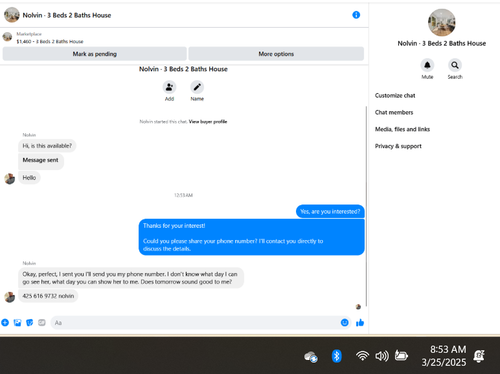Open Bluetooth tray icon
Viewport: 500px width, 374px height.
[x=337, y=356]
